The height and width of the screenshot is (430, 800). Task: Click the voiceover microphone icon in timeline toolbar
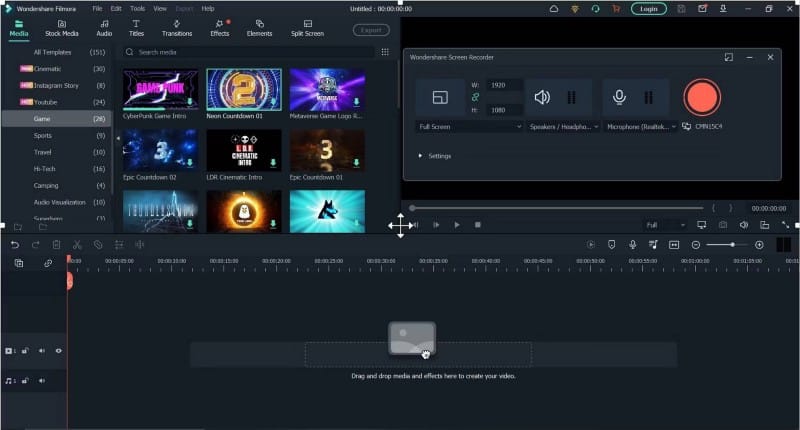[x=633, y=245]
